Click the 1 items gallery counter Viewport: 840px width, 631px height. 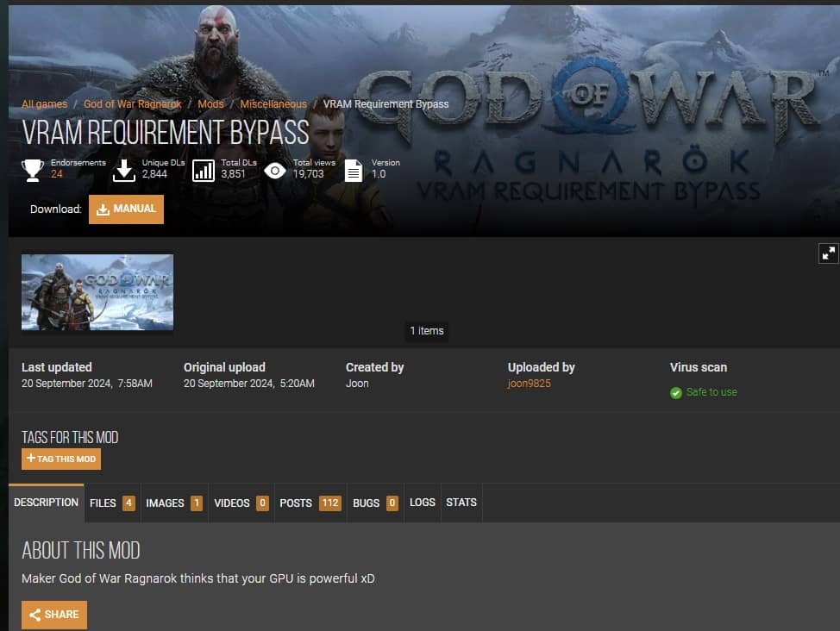[427, 330]
